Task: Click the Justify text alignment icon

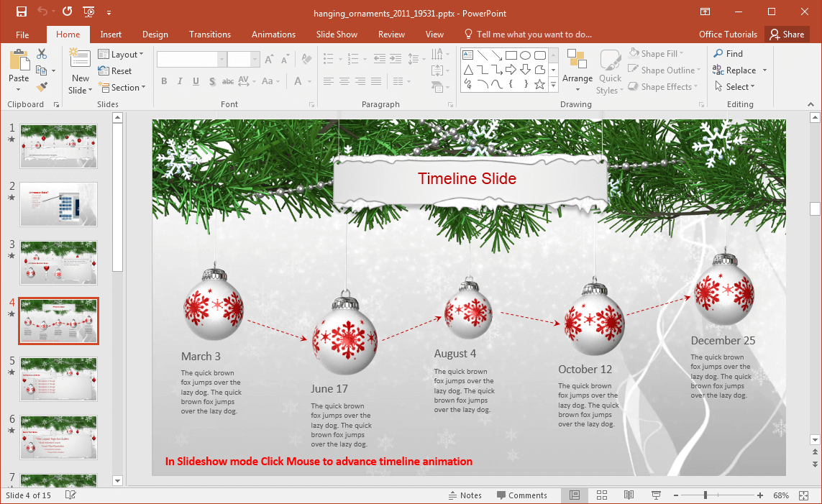Action: tap(376, 81)
